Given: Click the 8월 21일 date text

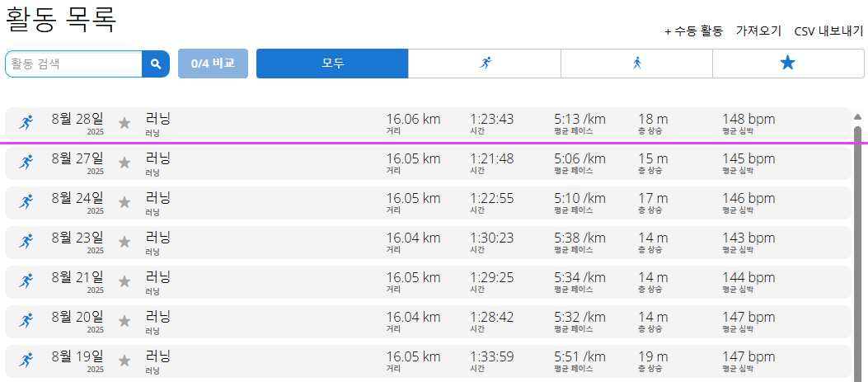Looking at the screenshot, I should tap(77, 278).
